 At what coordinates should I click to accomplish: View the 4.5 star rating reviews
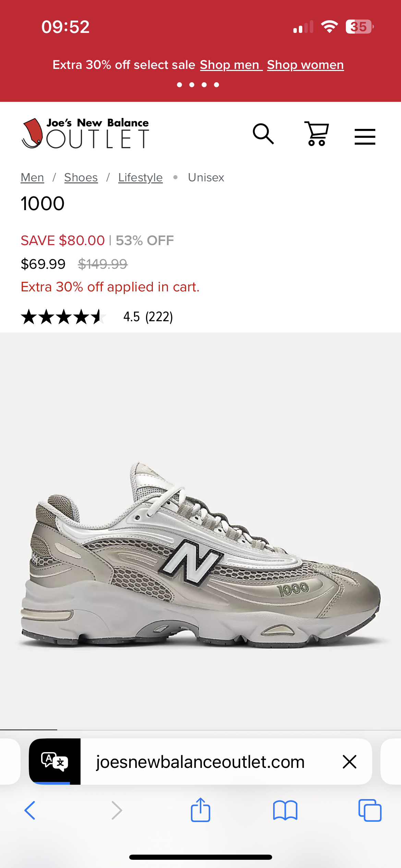[97, 316]
